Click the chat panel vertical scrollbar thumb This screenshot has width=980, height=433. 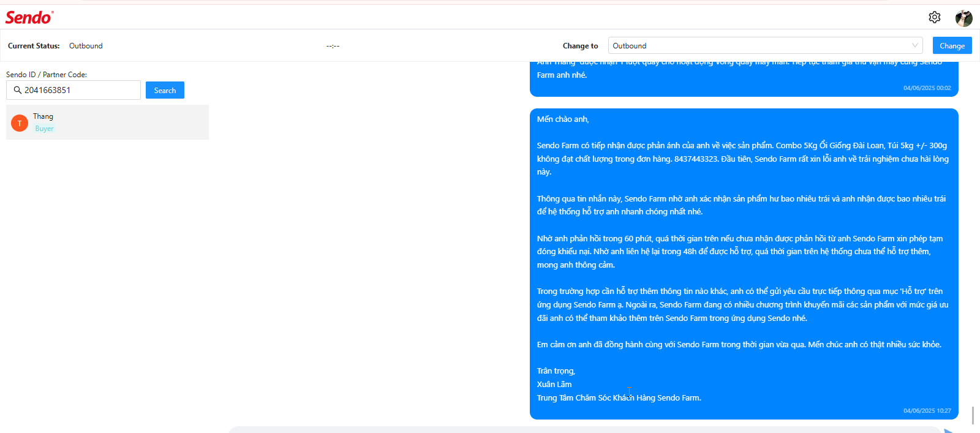pos(973,415)
